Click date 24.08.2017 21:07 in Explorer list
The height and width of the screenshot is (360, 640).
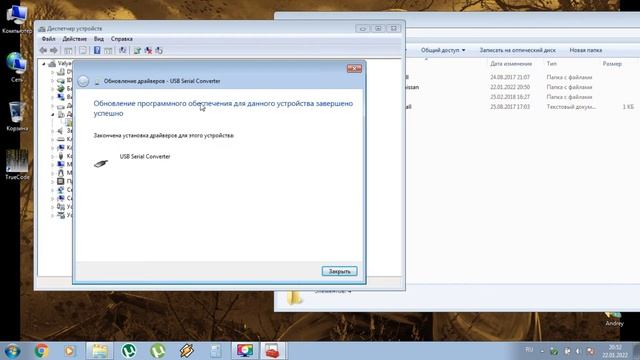510,77
